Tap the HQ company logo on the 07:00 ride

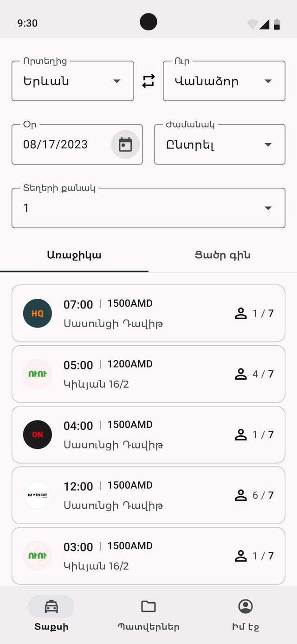[38, 313]
